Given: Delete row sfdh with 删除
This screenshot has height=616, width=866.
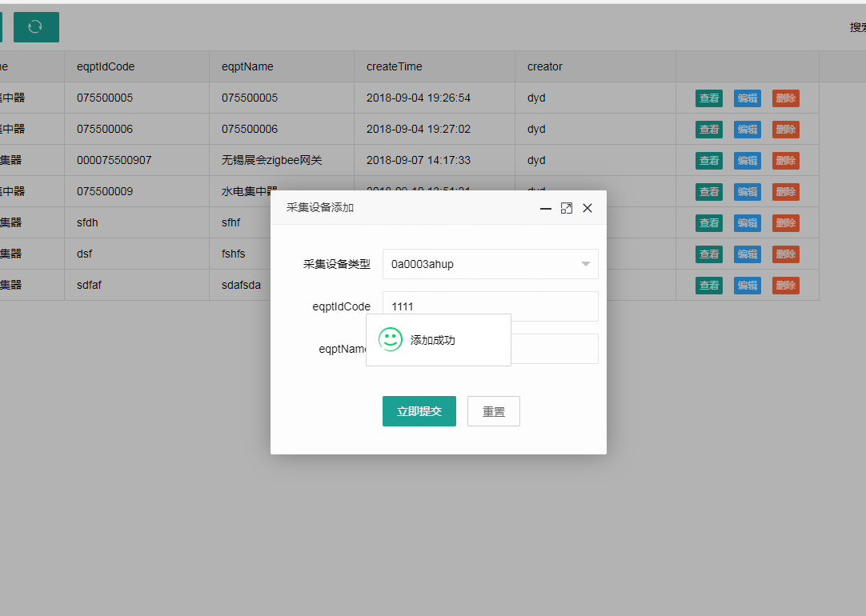Looking at the screenshot, I should click(785, 223).
